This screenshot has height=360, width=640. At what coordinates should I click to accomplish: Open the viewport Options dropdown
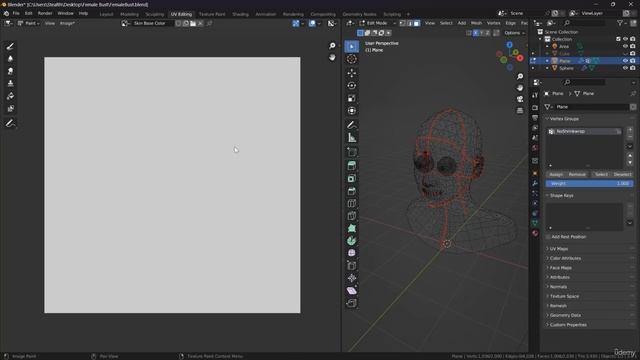[x=514, y=33]
